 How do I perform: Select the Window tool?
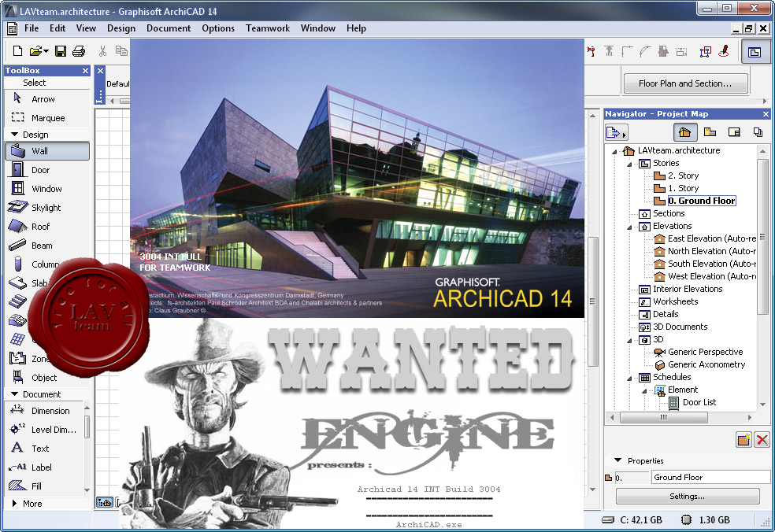click(x=47, y=189)
